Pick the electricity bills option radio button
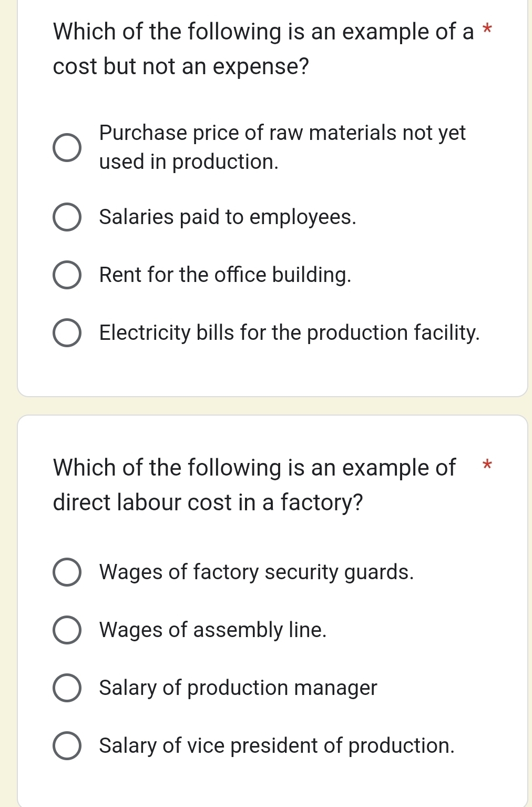The image size is (532, 807). point(67,332)
